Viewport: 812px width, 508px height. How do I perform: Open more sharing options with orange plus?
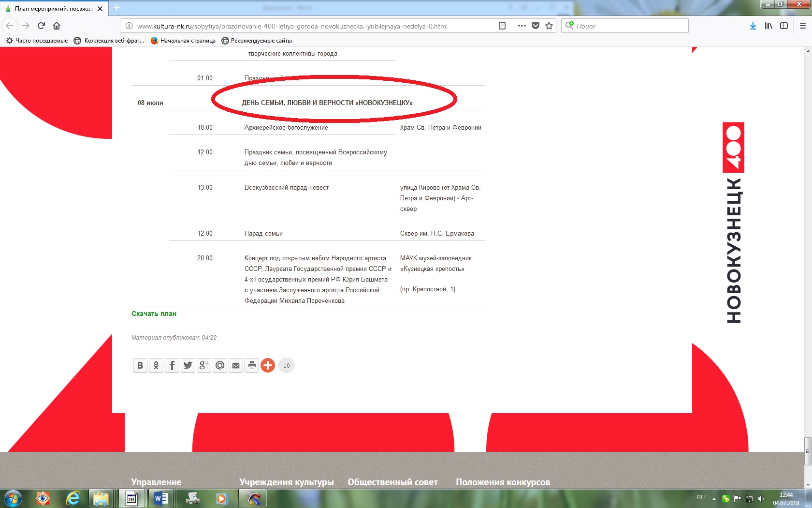pyautogui.click(x=268, y=365)
